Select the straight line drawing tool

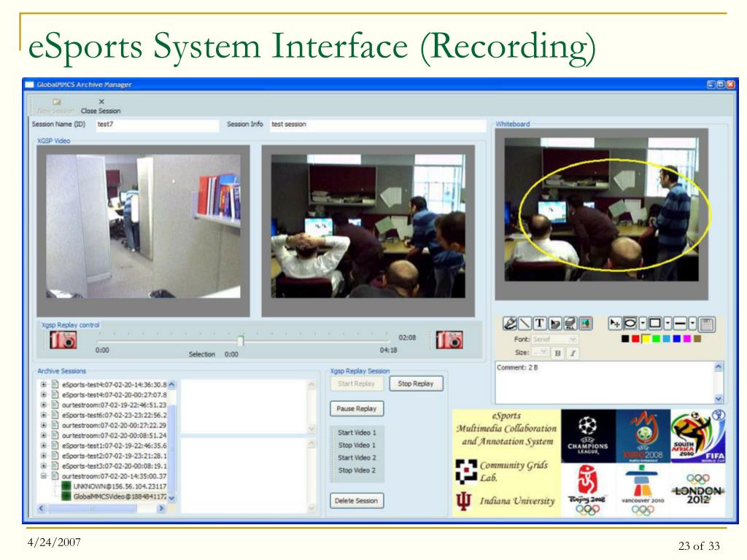pyautogui.click(x=525, y=323)
